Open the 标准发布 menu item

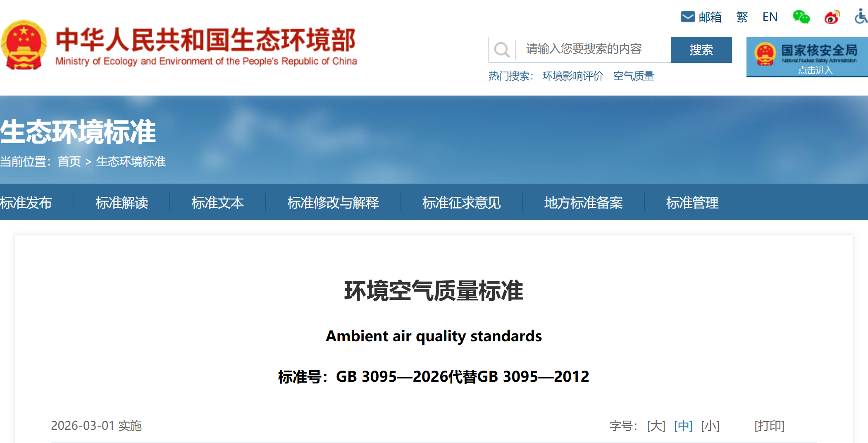coord(26,203)
